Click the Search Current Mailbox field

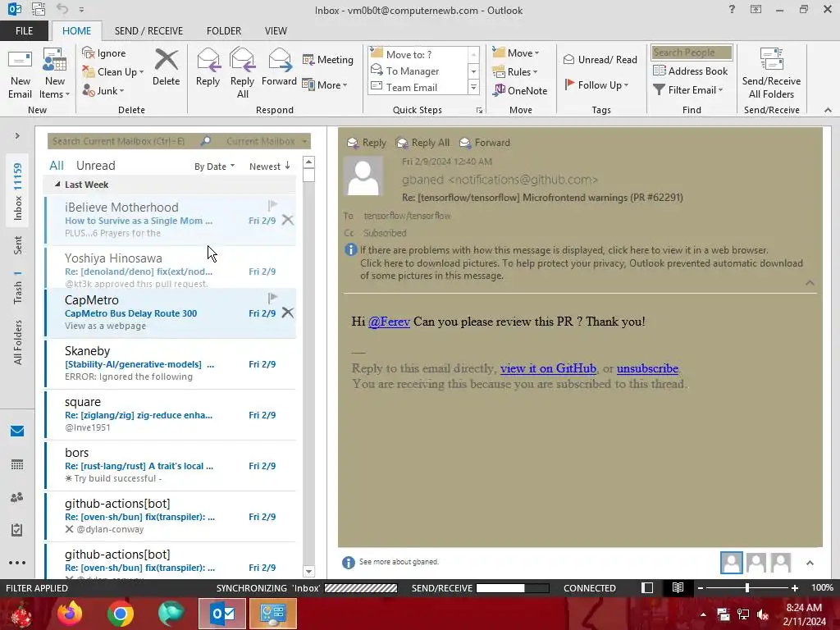point(123,141)
